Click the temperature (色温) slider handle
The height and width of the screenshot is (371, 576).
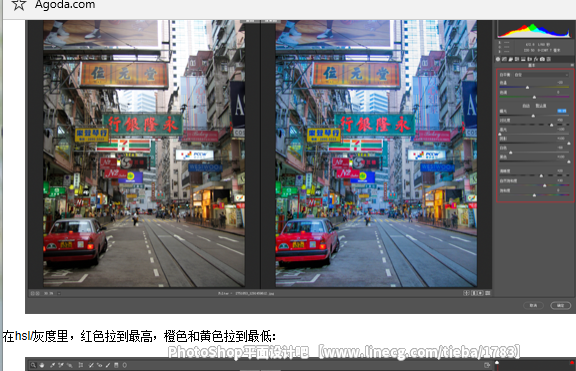pyautogui.click(x=528, y=87)
